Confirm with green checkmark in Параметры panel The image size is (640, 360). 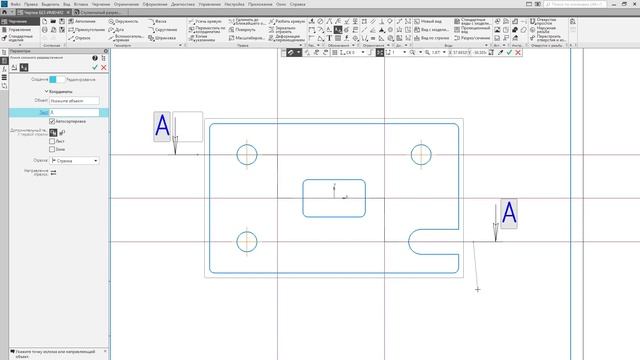point(95,67)
